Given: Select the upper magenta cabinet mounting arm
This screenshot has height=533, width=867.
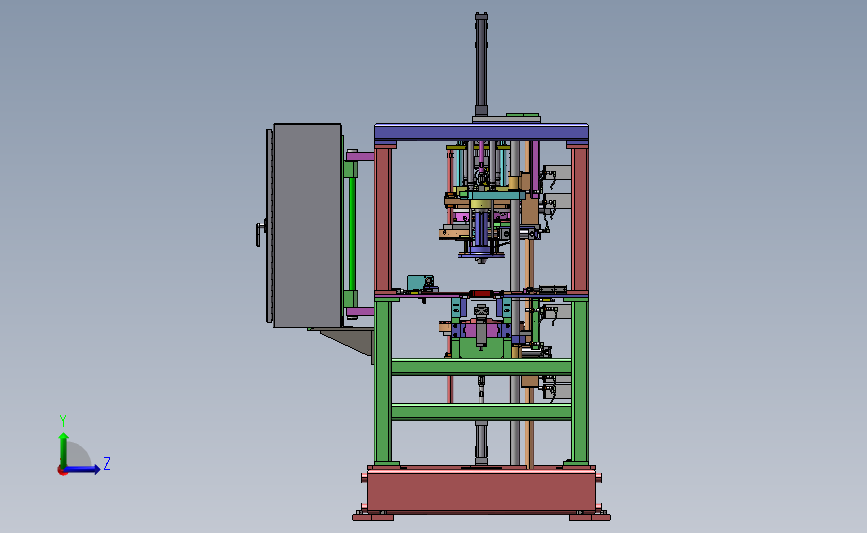Looking at the screenshot, I should click(x=360, y=156).
